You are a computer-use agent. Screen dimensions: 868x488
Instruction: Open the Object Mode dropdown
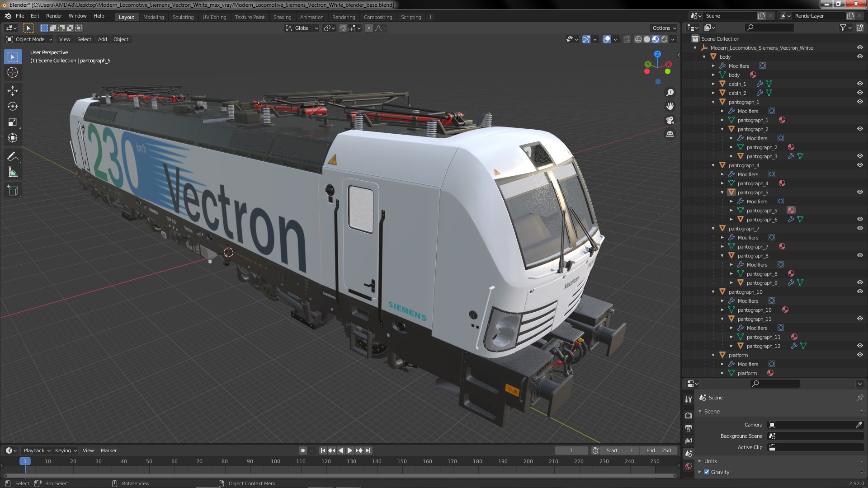coord(29,39)
